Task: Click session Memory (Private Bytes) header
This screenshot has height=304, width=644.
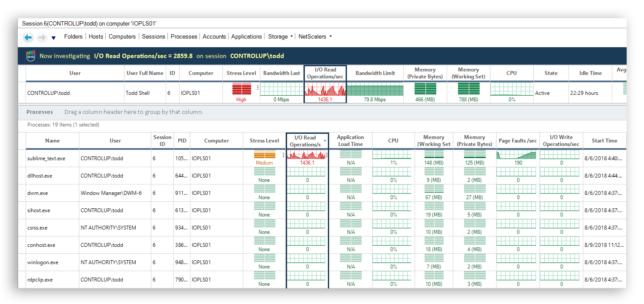Action: pyautogui.click(x=425, y=73)
